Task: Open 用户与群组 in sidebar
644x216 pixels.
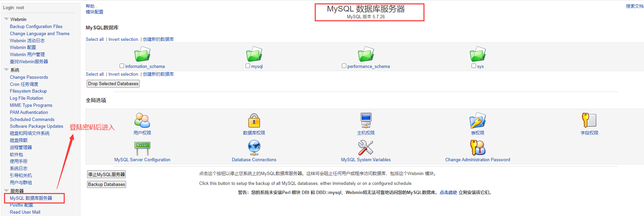Action: click(21, 183)
